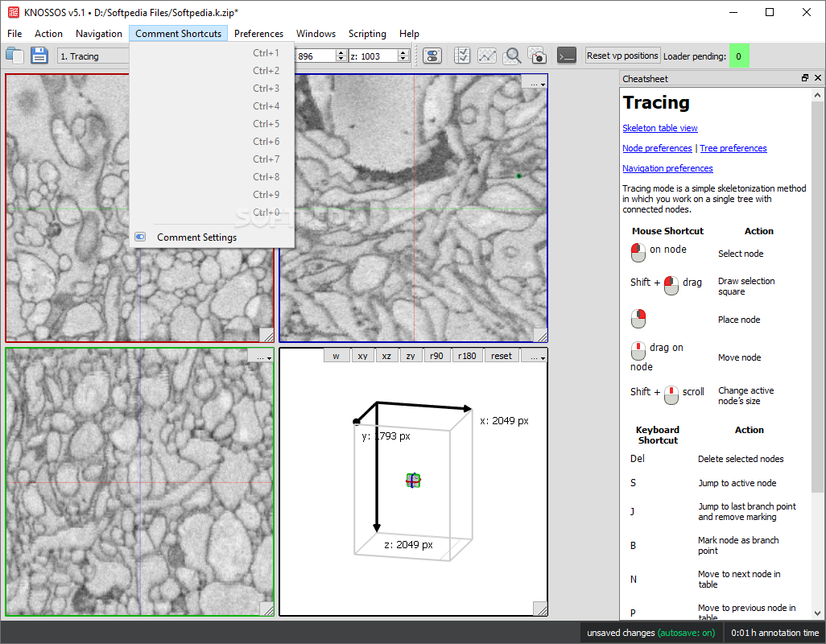Open Skeleton table view link
The height and width of the screenshot is (644, 826).
pos(659,128)
